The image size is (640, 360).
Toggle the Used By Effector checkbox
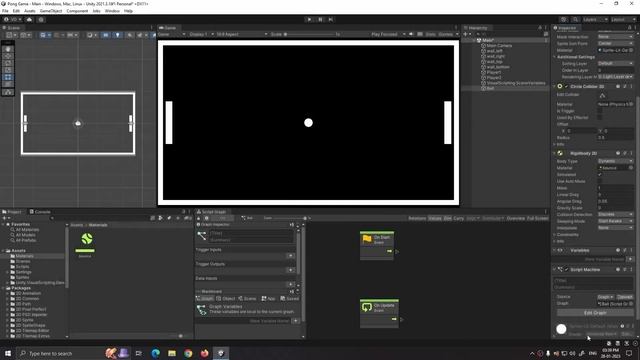(x=600, y=118)
